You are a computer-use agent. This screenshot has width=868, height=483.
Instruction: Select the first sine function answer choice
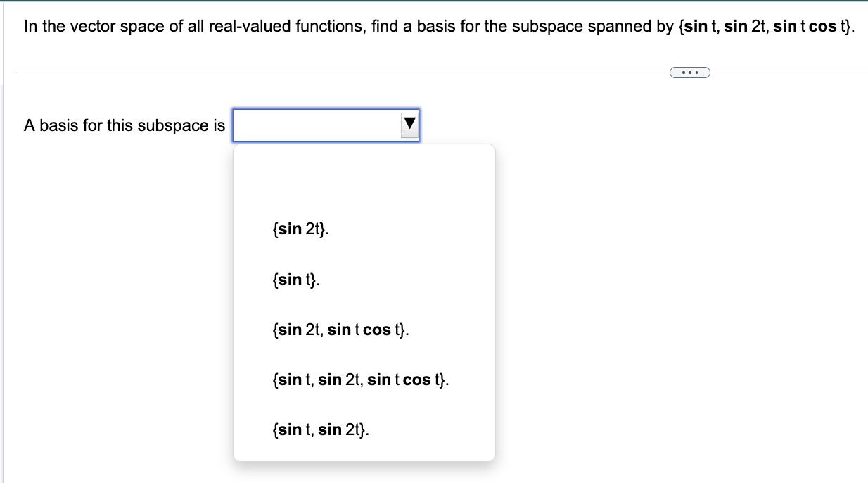point(300,229)
